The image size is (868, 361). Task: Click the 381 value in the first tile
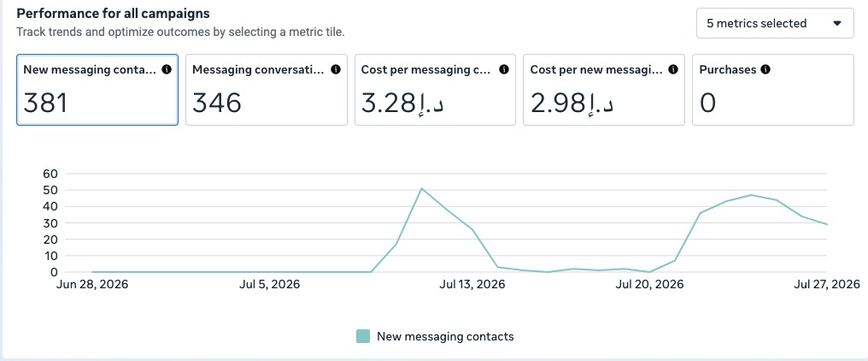(x=45, y=104)
